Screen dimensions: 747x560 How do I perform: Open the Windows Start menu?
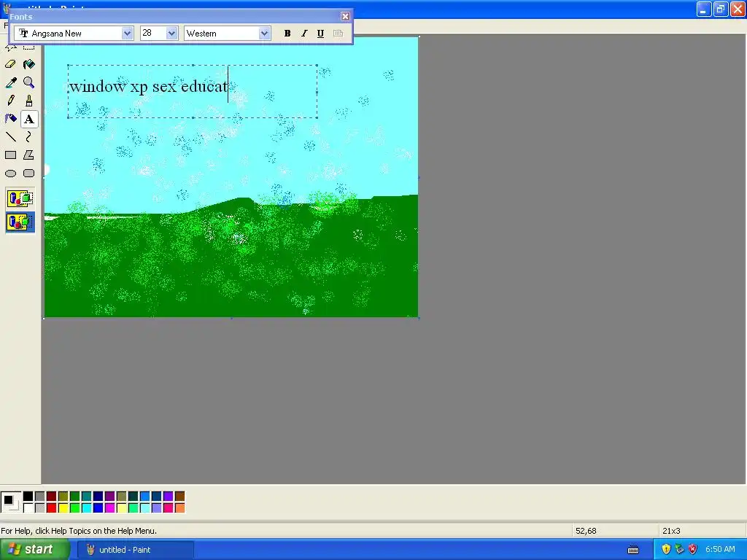point(34,550)
